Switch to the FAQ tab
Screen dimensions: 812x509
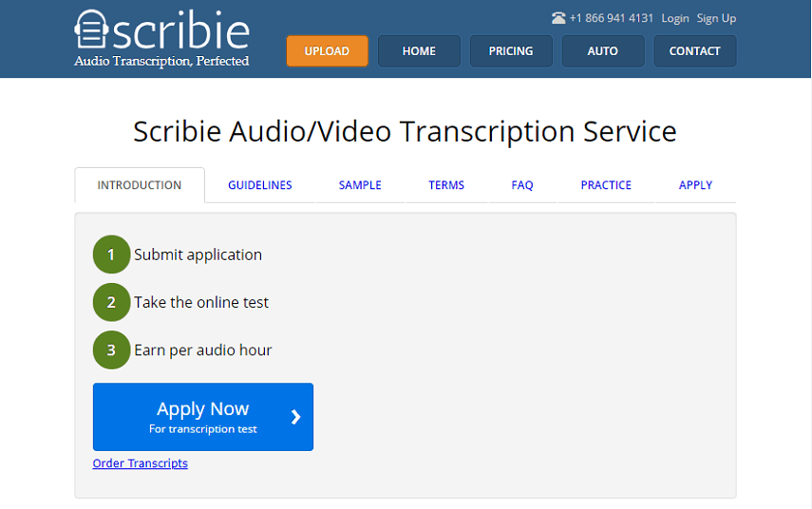coord(522,185)
